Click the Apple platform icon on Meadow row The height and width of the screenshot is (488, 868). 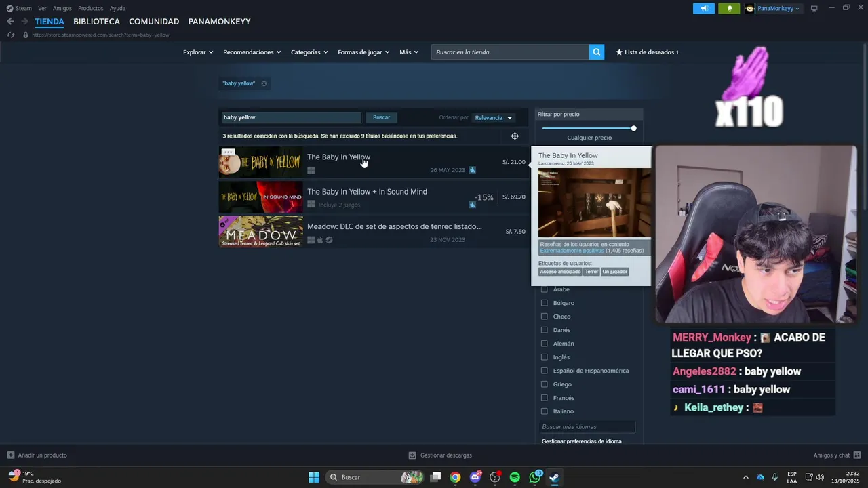pos(320,240)
